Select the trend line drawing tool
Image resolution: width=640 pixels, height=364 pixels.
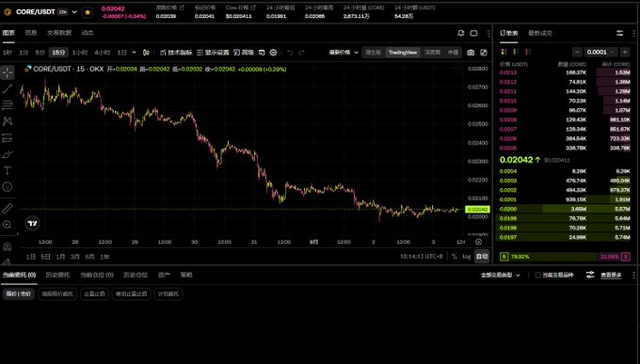(8, 89)
